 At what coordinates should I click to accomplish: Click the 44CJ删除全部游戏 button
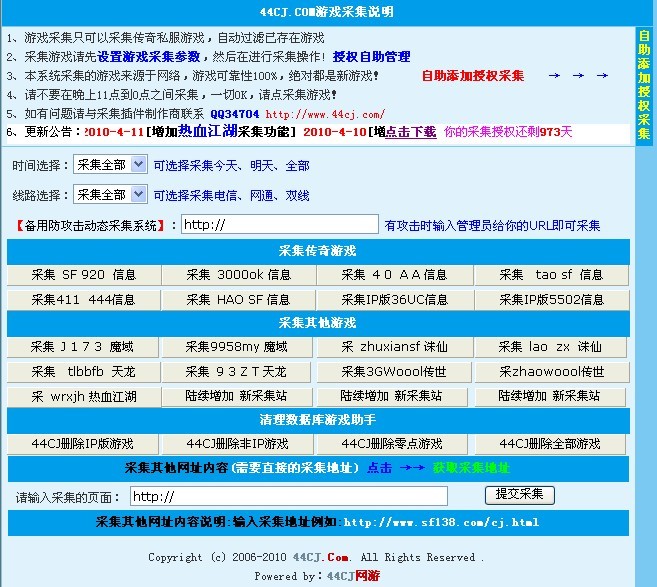click(x=551, y=444)
